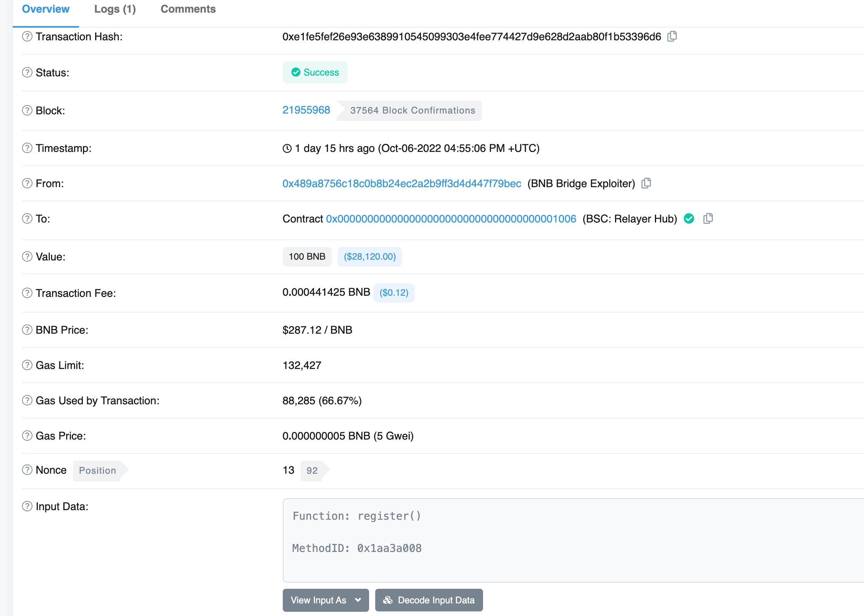This screenshot has width=864, height=616.
Task: Click the $28,120.00 value badge
Action: 369,257
